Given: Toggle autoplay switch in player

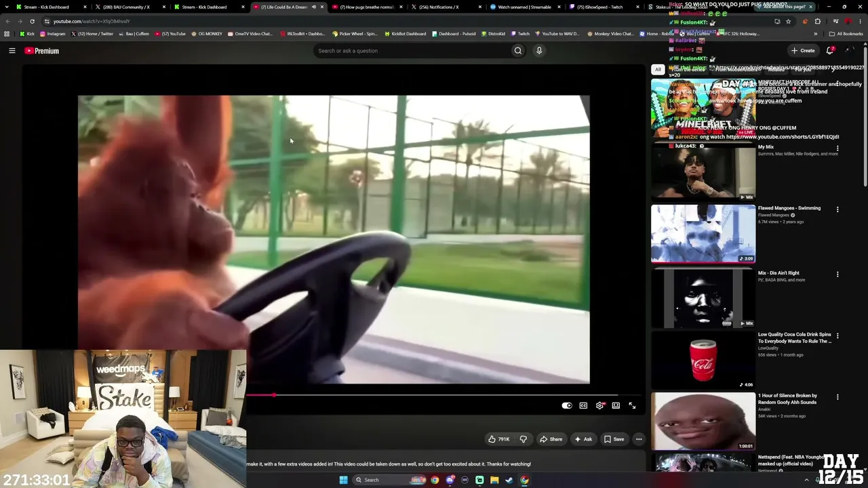Looking at the screenshot, I should pyautogui.click(x=567, y=405).
